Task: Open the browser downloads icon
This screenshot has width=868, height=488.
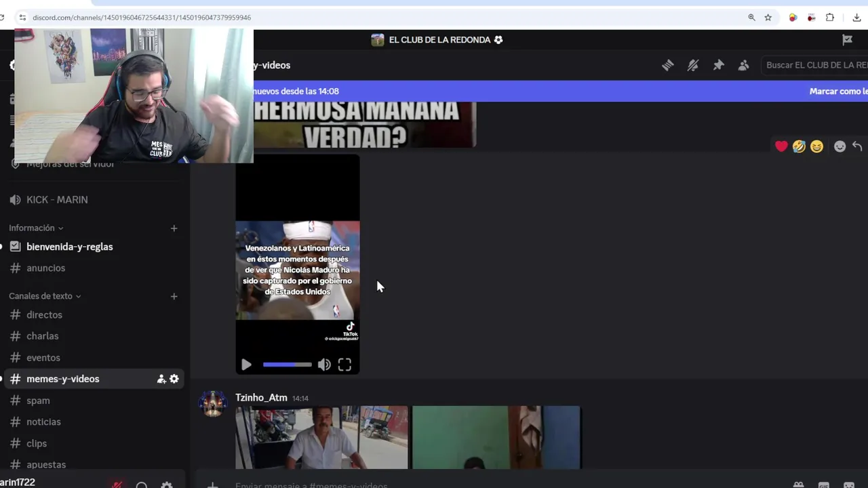Action: coord(857,18)
